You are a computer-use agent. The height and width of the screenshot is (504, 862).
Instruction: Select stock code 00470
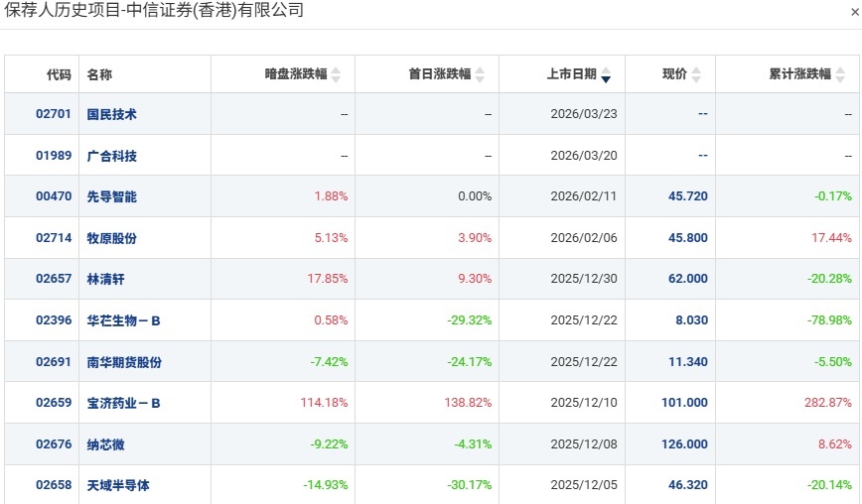point(54,196)
